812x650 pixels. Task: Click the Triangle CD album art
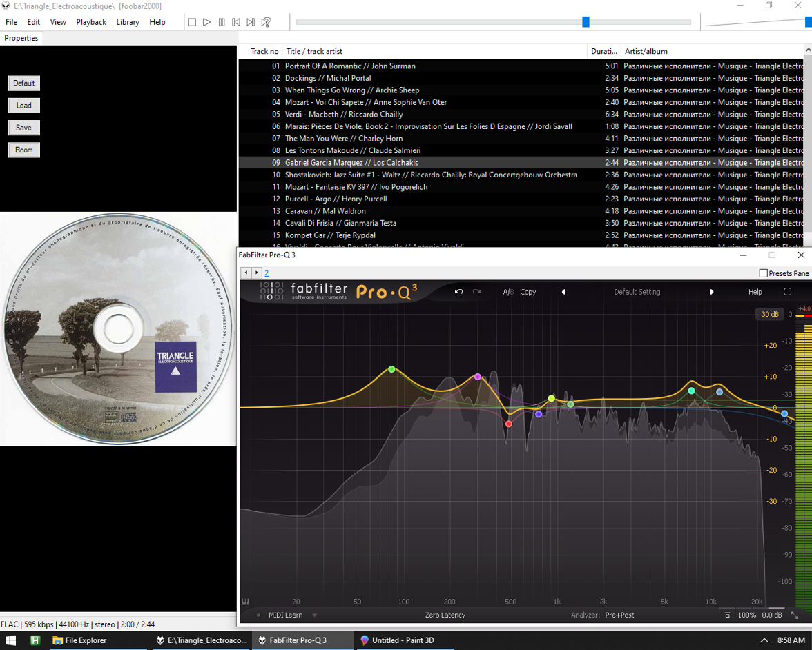[118, 328]
